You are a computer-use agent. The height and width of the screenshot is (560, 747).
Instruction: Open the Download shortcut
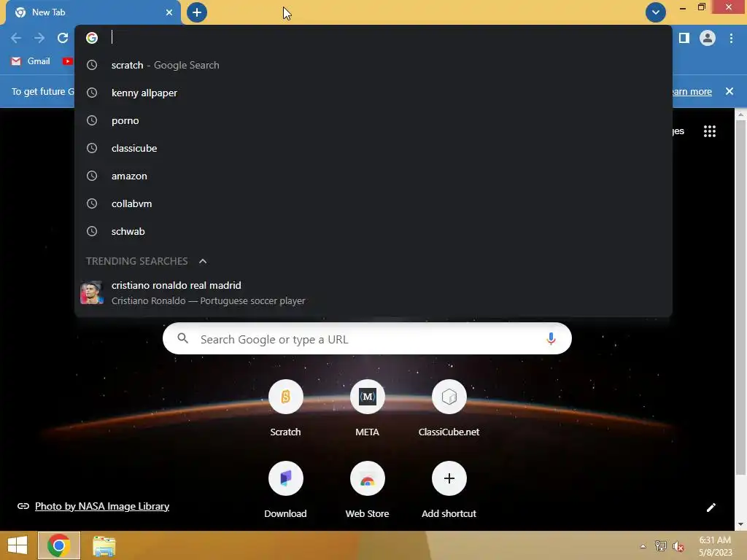pyautogui.click(x=285, y=489)
